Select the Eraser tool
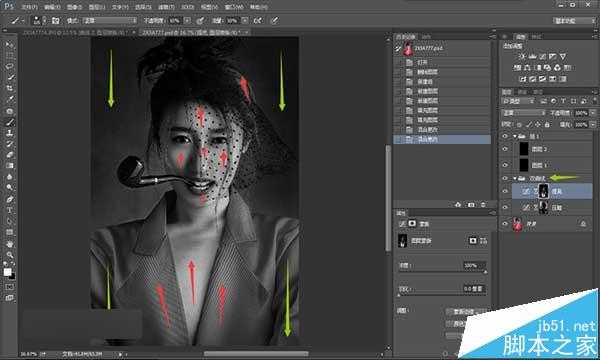Screen dimensions: 600x360 pyautogui.click(x=9, y=155)
